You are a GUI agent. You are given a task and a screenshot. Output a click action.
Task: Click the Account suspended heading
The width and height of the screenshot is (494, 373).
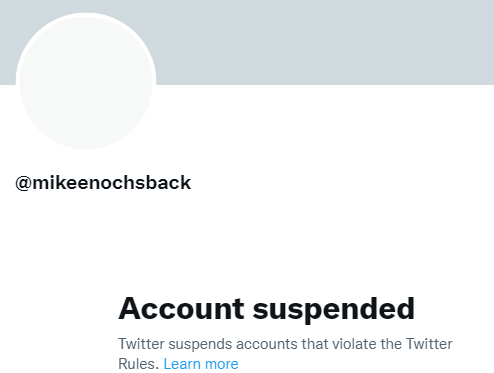click(267, 309)
